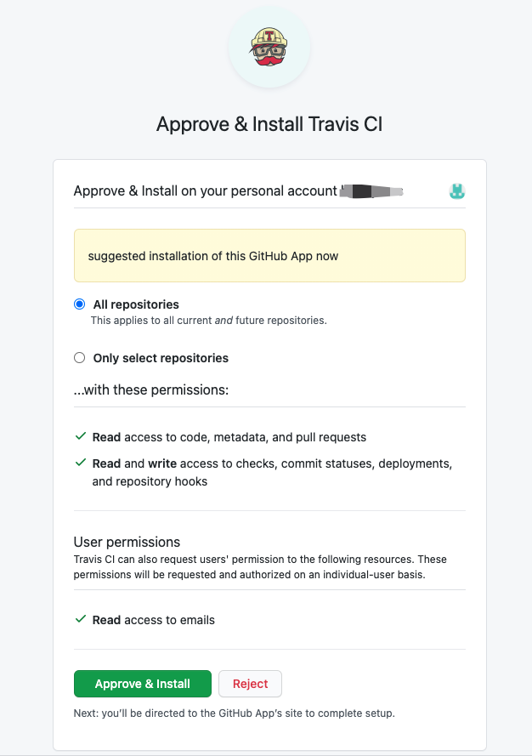Click the checkmark beside Read access to emails
The image size is (532, 756).
(x=81, y=618)
